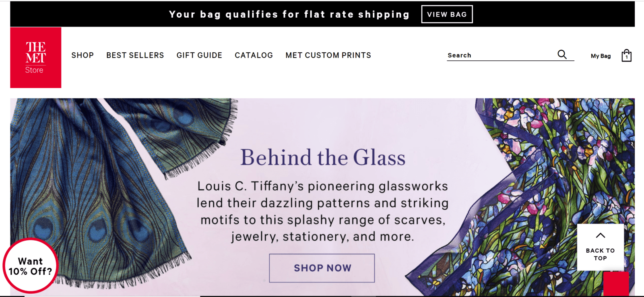Hit the BACK TO TOP button
644x297 pixels.
click(600, 247)
